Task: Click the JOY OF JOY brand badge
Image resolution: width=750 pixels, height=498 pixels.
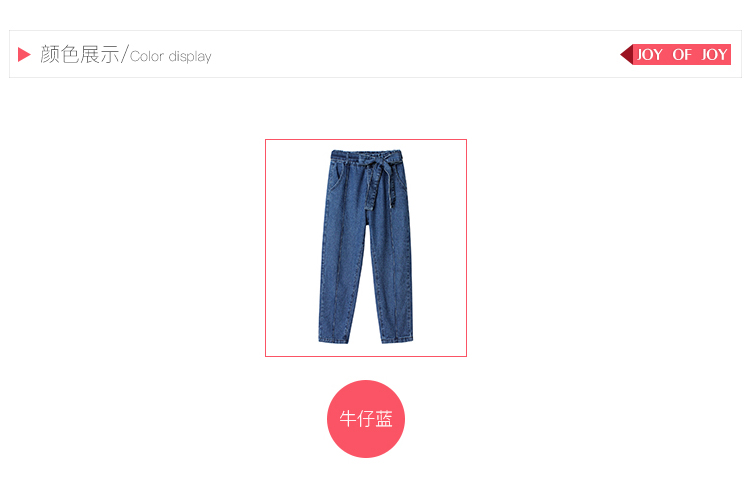Action: 675,55
